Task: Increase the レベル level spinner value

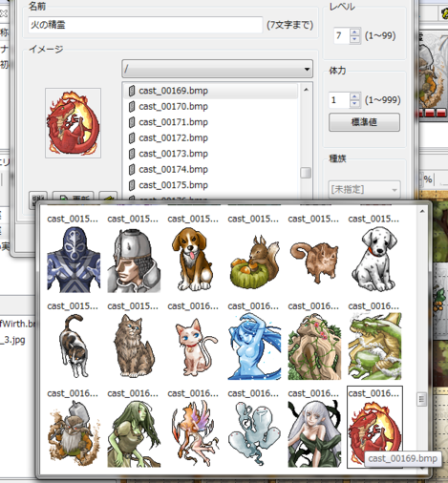Action: coord(354,31)
